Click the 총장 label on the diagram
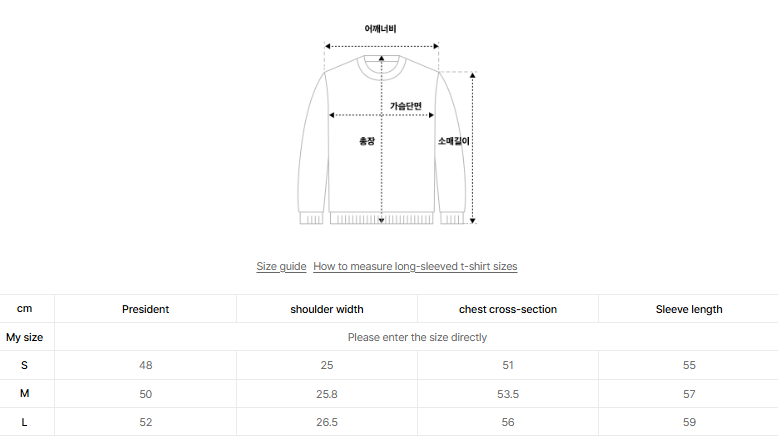The height and width of the screenshot is (441, 778). [367, 142]
